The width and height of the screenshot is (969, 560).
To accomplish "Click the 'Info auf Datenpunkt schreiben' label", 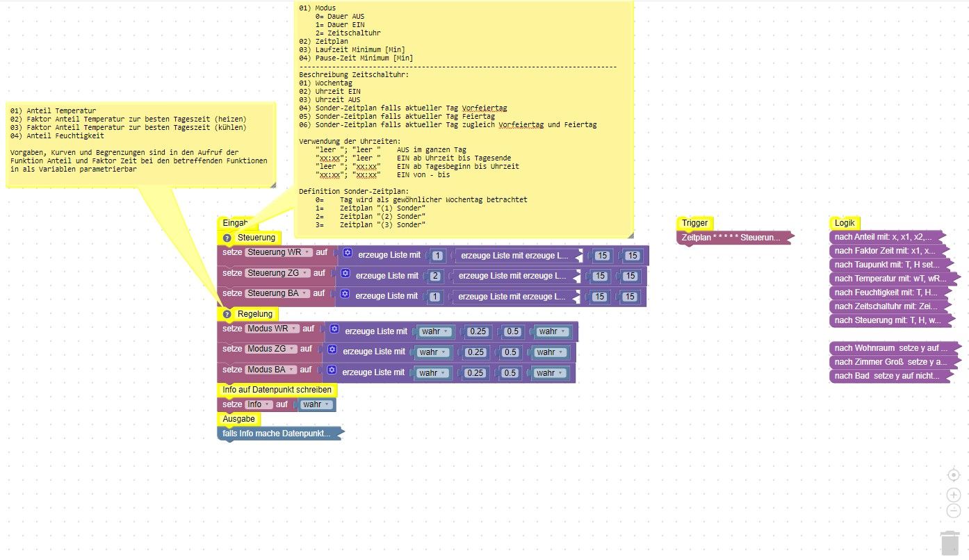I will 278,390.
